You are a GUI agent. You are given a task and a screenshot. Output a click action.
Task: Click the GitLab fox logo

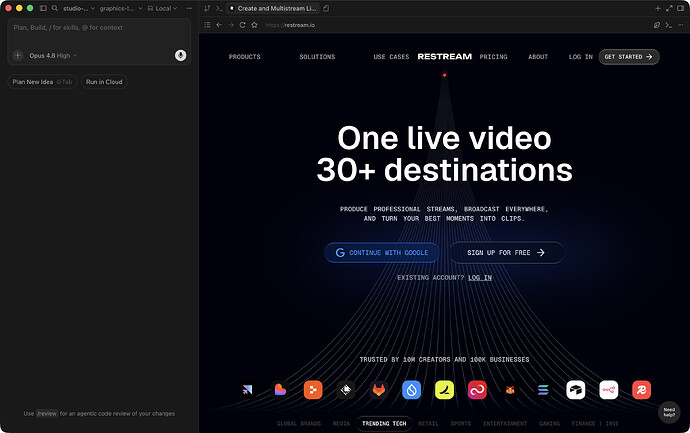click(378, 390)
